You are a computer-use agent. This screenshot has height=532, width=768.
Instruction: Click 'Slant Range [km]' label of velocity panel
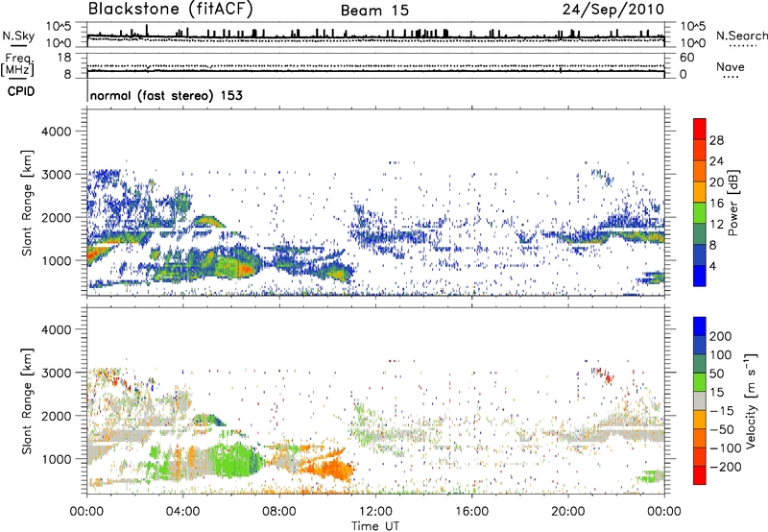tap(27, 400)
